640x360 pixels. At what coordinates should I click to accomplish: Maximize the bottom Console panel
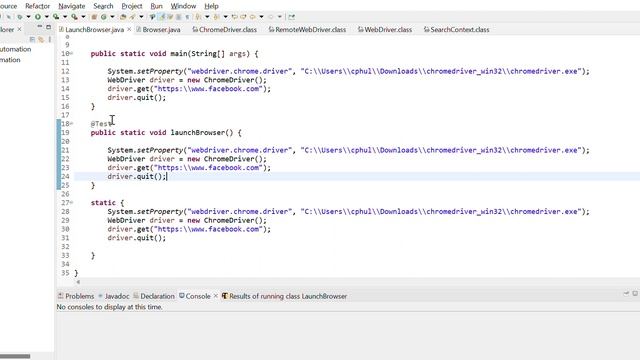tap(635, 293)
